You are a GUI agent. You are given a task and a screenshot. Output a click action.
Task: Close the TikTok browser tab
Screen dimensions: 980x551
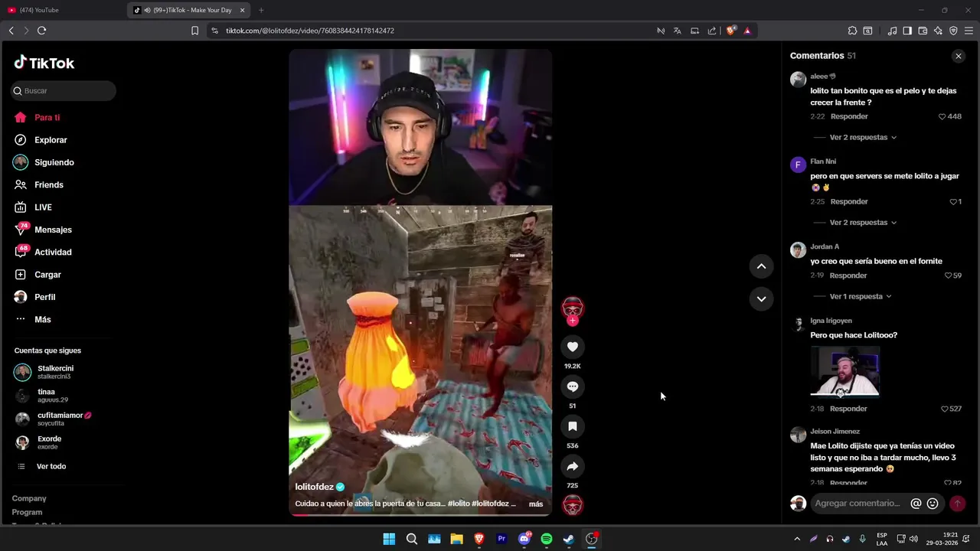(x=243, y=10)
